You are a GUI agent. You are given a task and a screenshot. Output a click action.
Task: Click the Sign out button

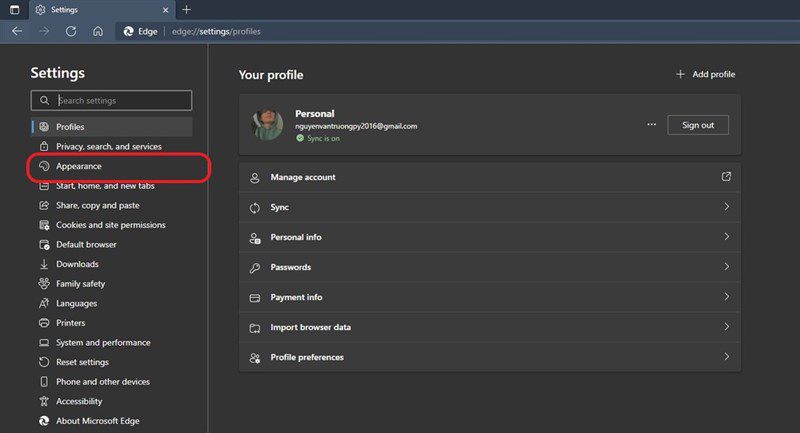pyautogui.click(x=698, y=125)
